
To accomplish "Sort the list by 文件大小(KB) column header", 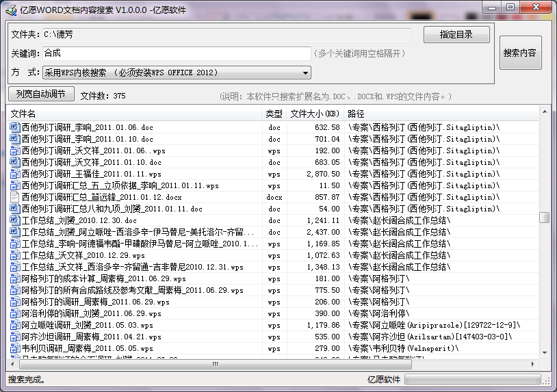I will [x=314, y=114].
